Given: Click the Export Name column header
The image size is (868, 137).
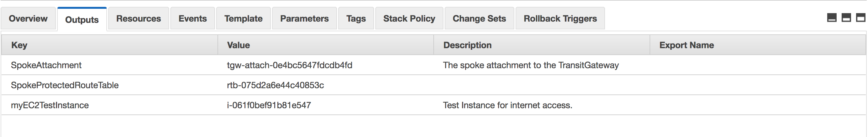Looking at the screenshot, I should click(x=686, y=45).
